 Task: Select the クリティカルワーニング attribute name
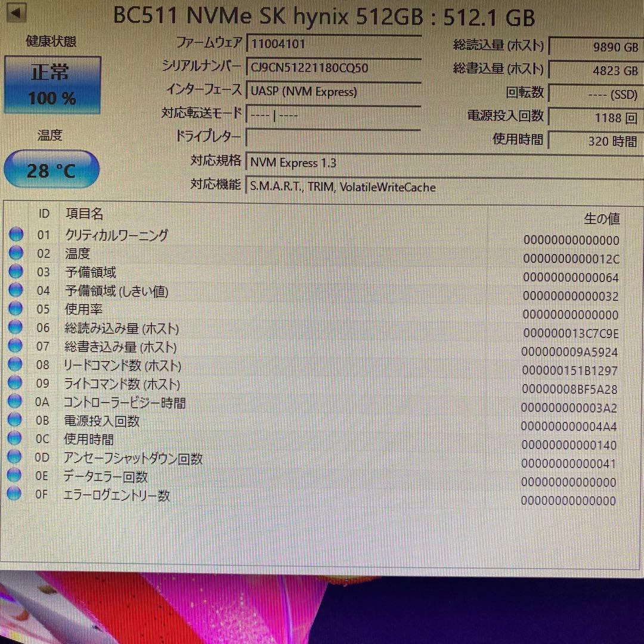click(x=117, y=234)
